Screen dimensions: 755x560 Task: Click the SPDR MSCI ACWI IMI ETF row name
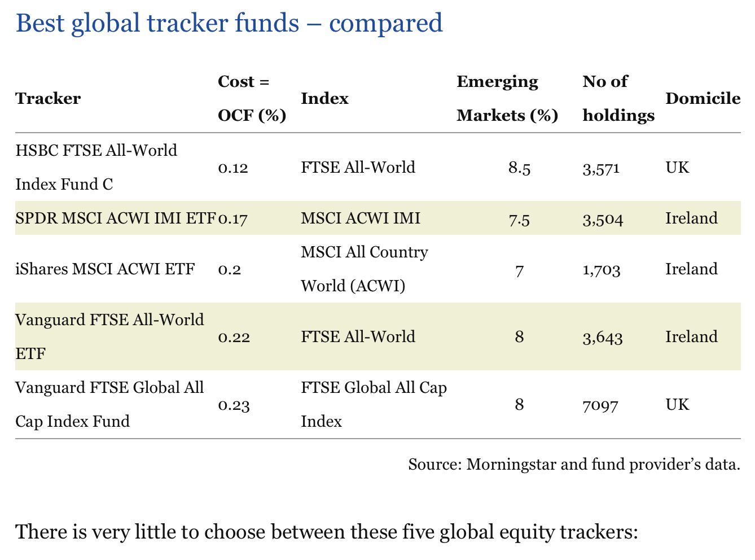(x=115, y=218)
